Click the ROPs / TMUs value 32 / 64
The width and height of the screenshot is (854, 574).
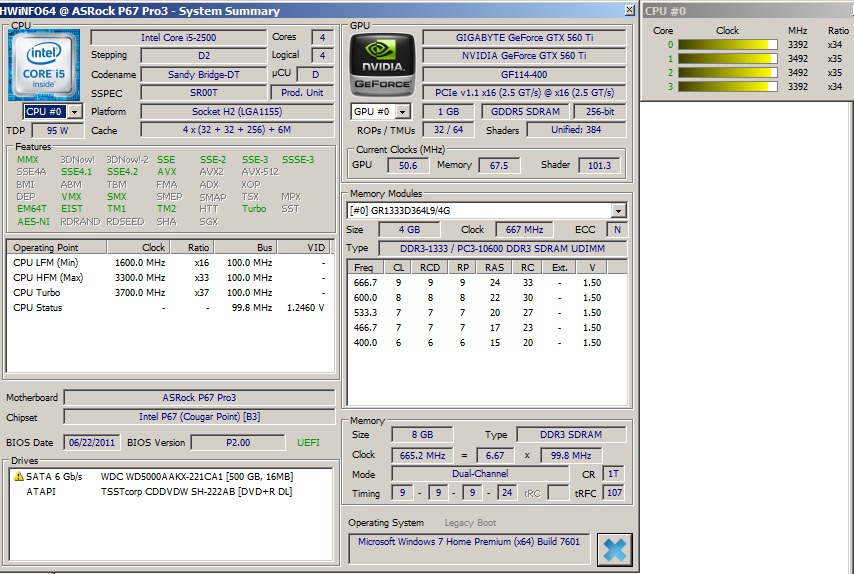pyautogui.click(x=448, y=130)
